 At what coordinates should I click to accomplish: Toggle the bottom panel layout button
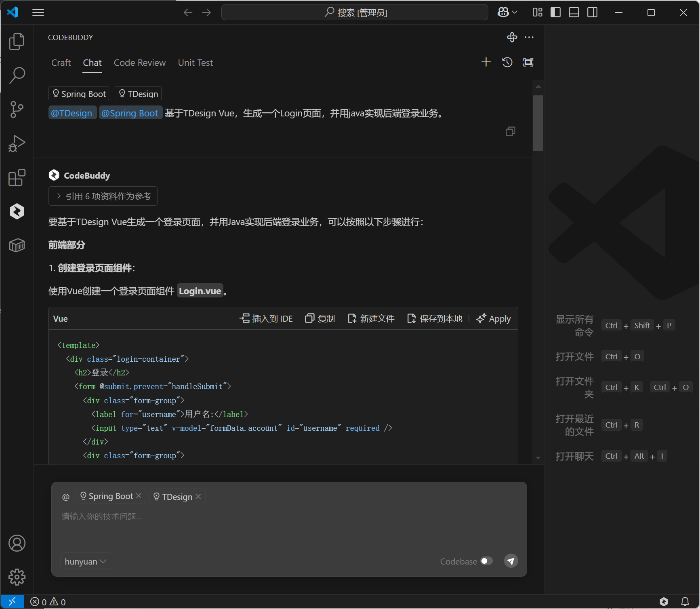tap(574, 13)
